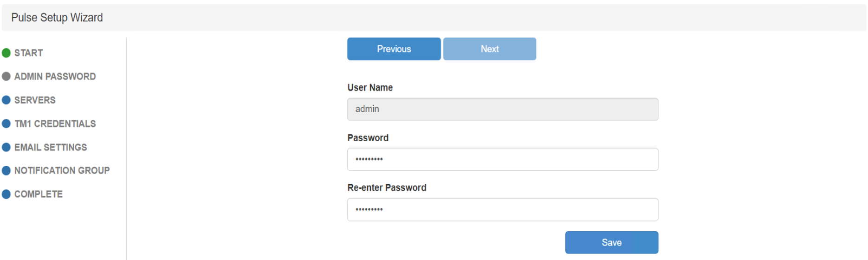The image size is (868, 260).
Task: Click the blue SERVERS step dot
Action: (6, 100)
